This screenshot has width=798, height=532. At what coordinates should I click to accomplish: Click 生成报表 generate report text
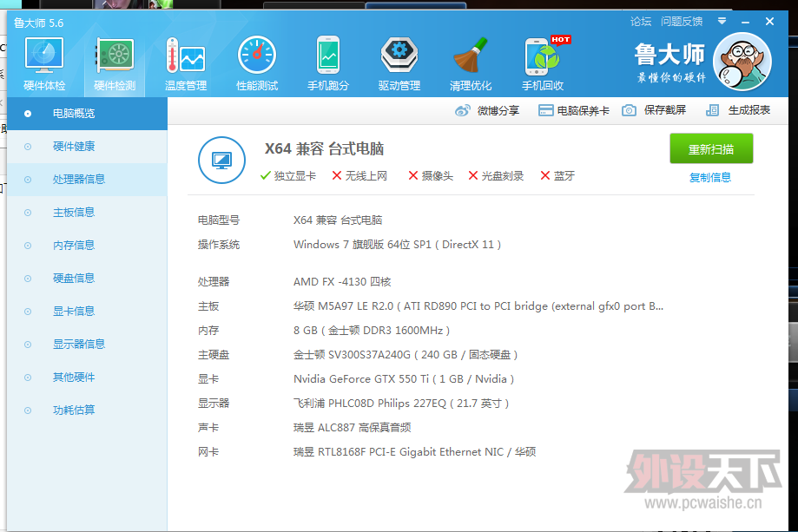[749, 110]
